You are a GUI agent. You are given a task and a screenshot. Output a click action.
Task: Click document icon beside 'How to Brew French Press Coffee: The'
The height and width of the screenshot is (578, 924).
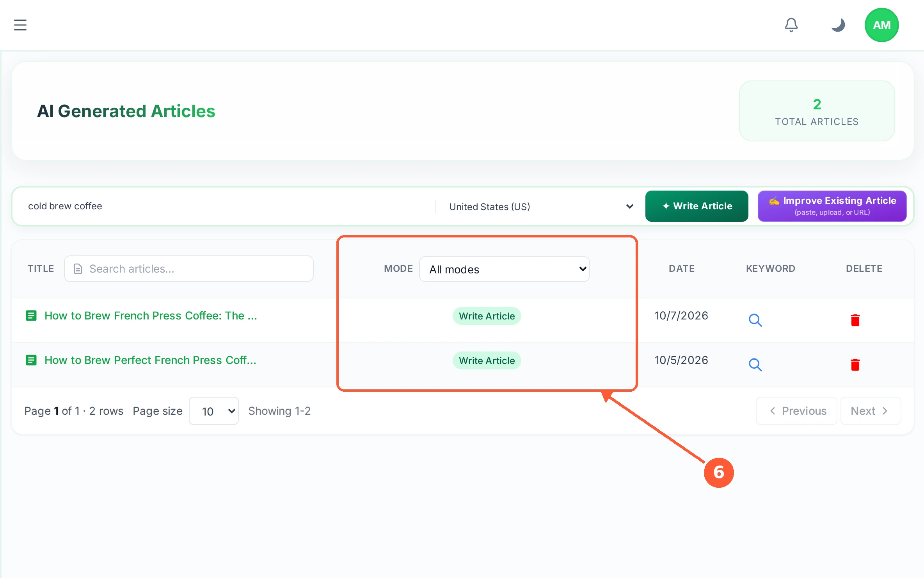pos(31,316)
